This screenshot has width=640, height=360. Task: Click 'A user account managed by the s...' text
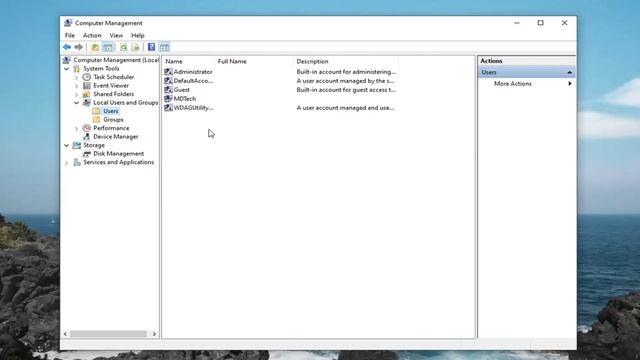click(345, 81)
